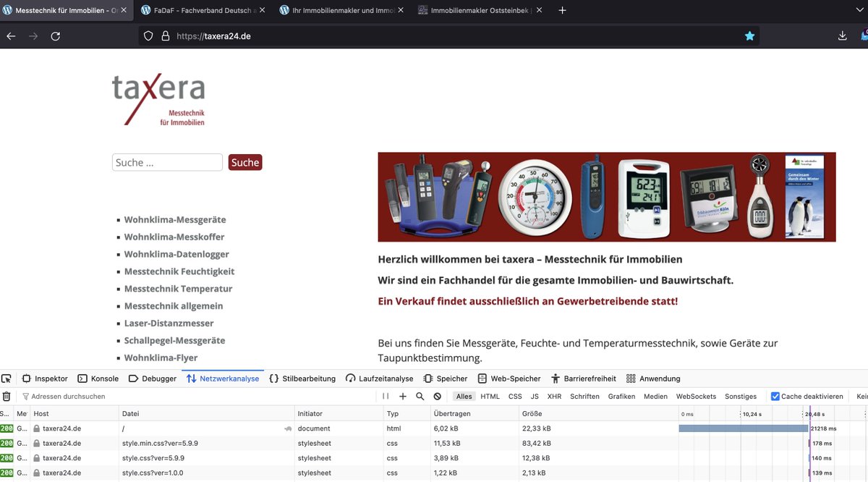Viewport: 868px width, 482px height.
Task: Sort by Host column header
Action: click(x=75, y=414)
